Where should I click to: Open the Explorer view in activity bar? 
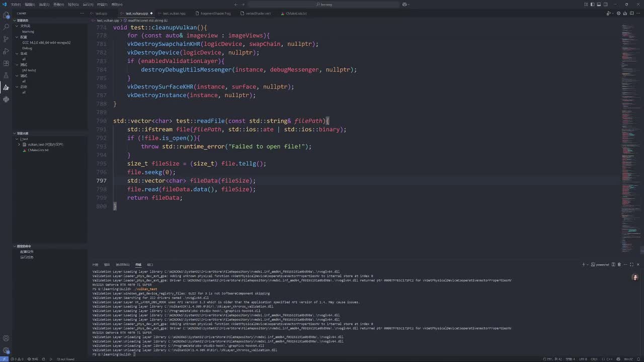6,15
